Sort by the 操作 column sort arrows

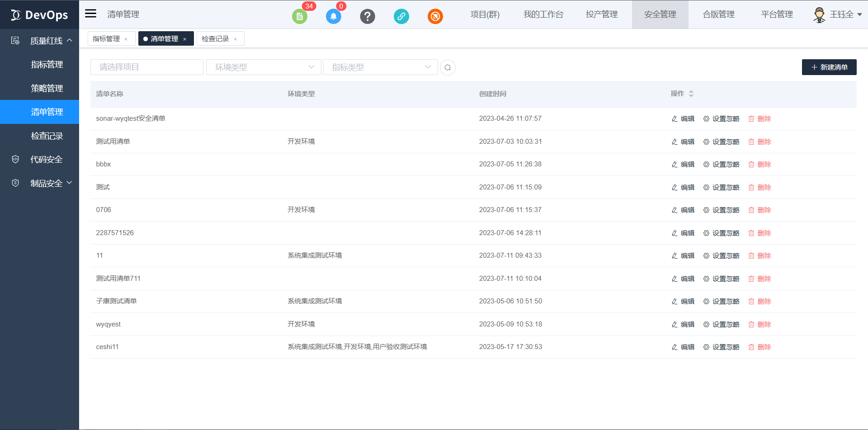click(x=691, y=94)
